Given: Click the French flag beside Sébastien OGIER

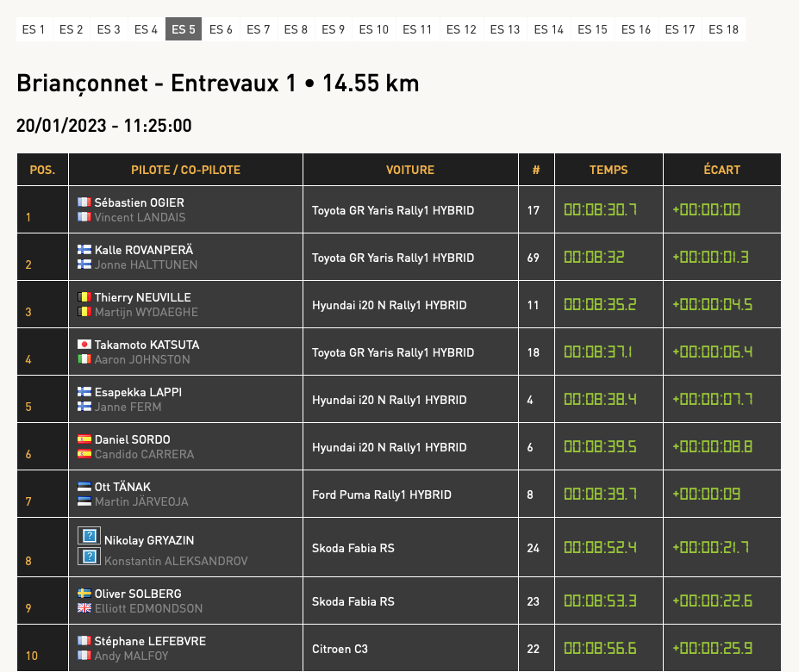Looking at the screenshot, I should pyautogui.click(x=84, y=202).
